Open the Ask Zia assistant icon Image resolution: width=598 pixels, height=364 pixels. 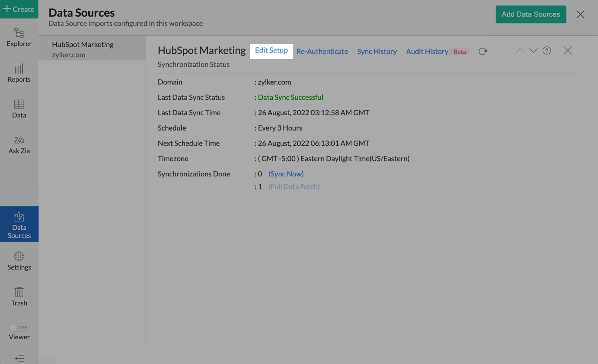click(19, 144)
